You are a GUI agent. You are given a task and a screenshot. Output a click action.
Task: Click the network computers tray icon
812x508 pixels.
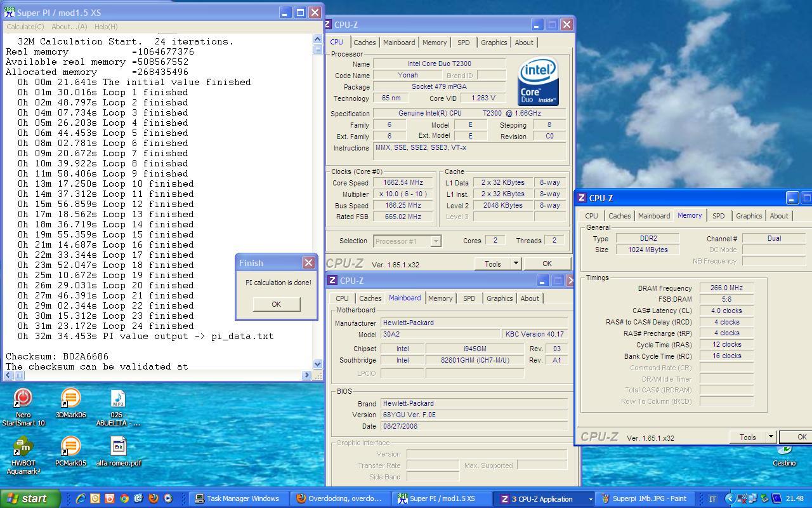click(752, 498)
